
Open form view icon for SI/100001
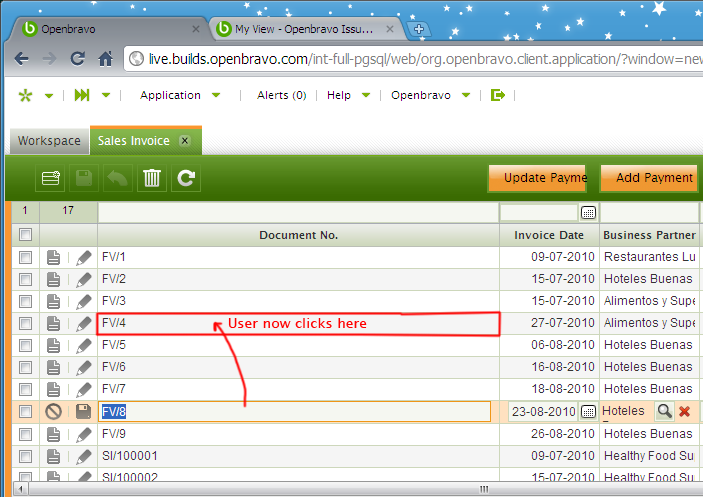pos(53,456)
